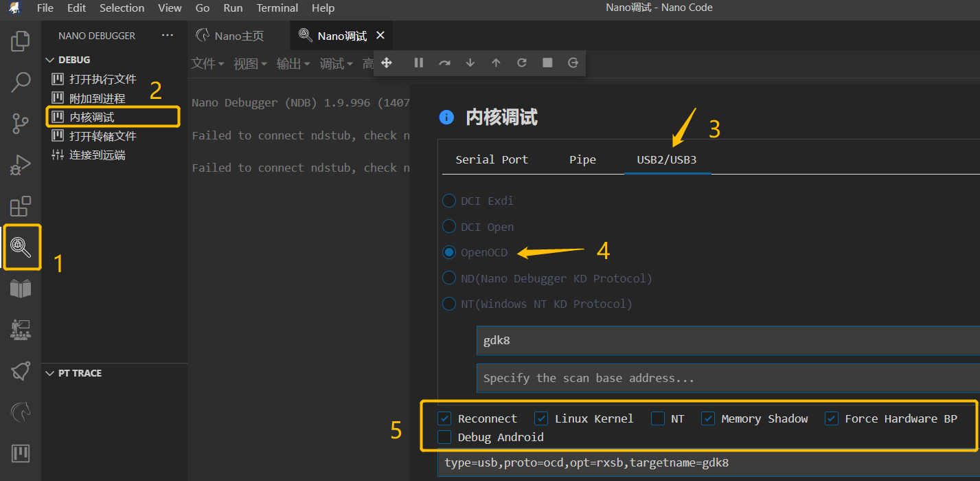The height and width of the screenshot is (481, 980).
Task: Open the View menu
Action: (x=170, y=8)
